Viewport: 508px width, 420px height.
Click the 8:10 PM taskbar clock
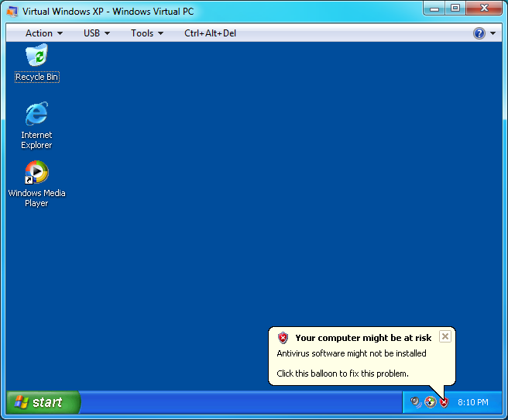click(x=472, y=402)
